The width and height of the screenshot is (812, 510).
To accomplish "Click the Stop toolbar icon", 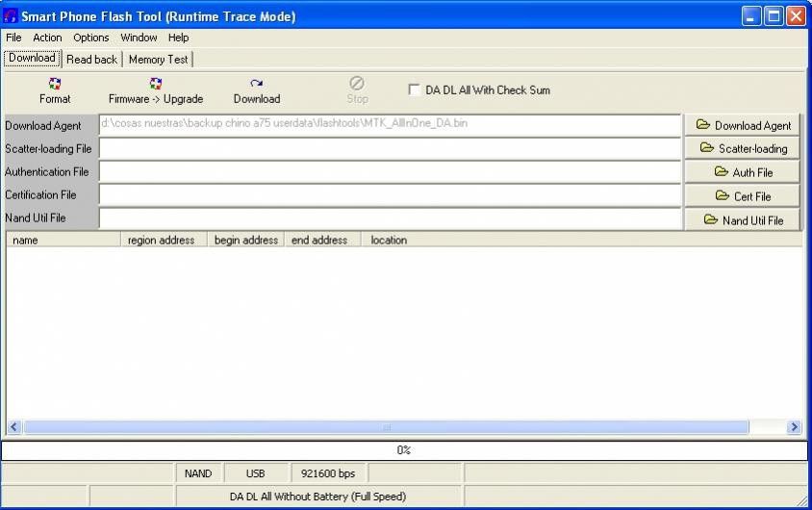I will (x=357, y=90).
